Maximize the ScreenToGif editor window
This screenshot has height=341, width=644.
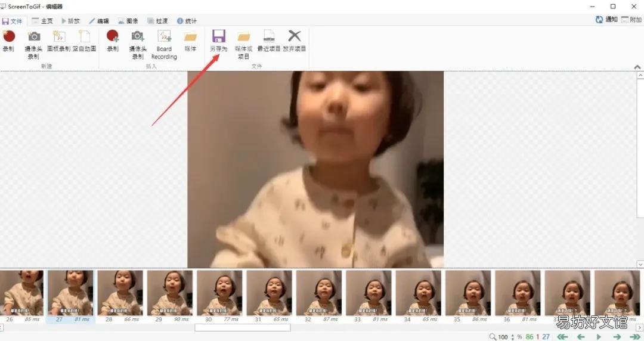(x=613, y=6)
